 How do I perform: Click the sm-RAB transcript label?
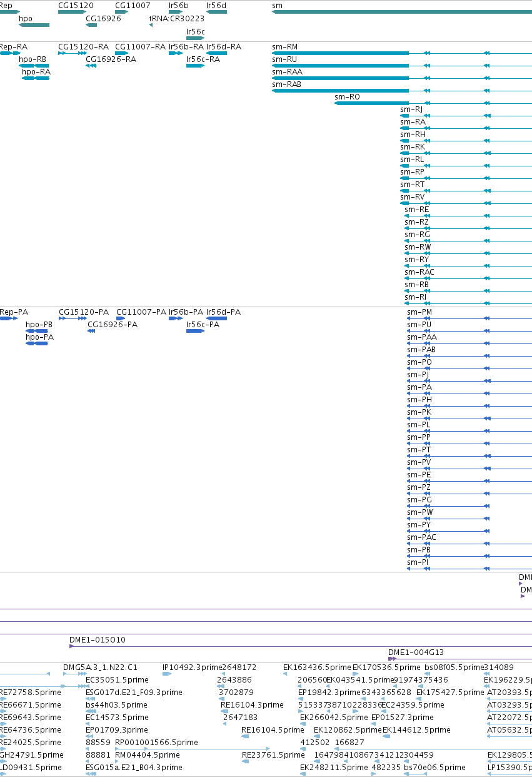pyautogui.click(x=287, y=84)
